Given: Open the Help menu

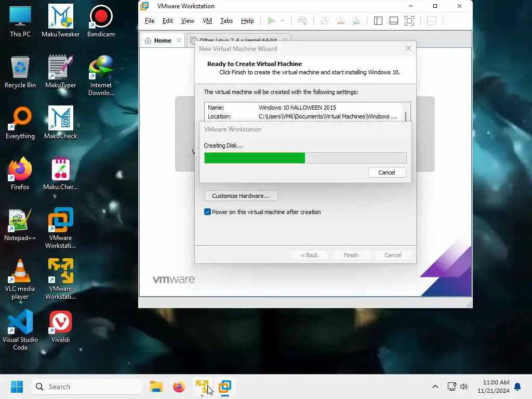Looking at the screenshot, I should coord(247,21).
